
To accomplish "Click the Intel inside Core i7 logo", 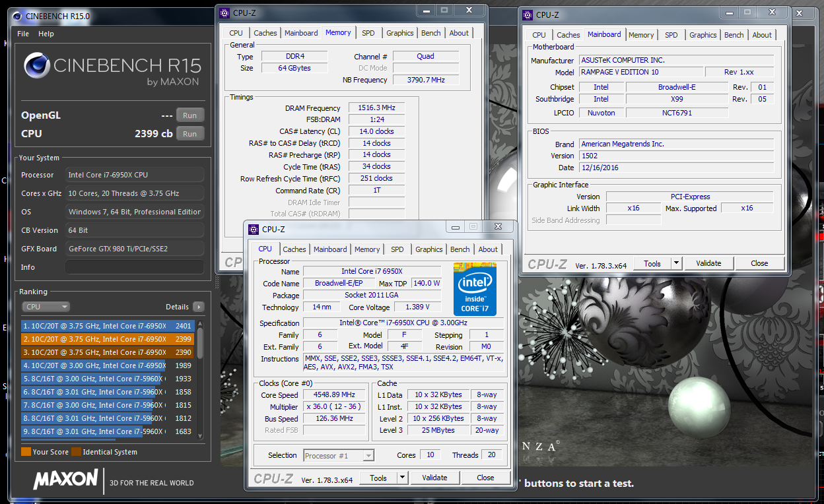I will 475,288.
